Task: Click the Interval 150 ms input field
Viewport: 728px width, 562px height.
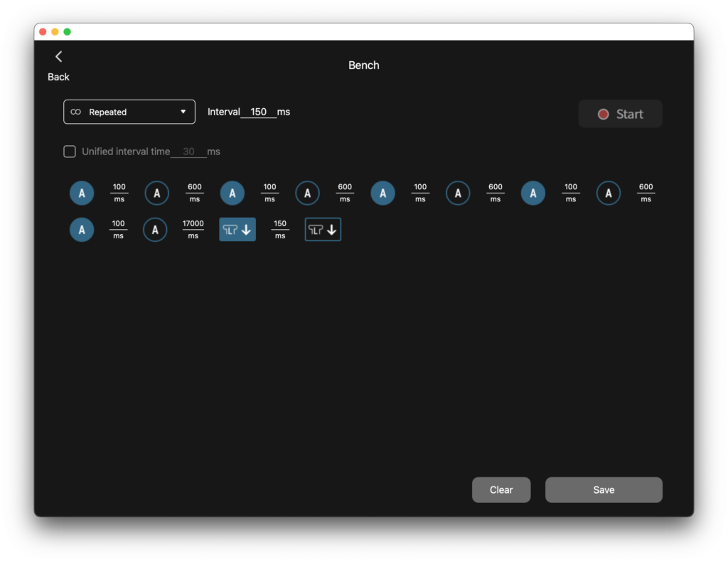Action: (258, 112)
